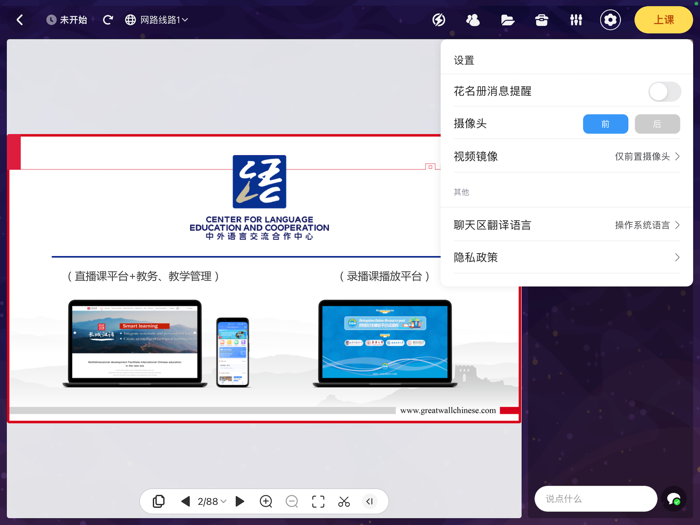This screenshot has width=700, height=525.
Task: Click the blue laptop screenshot on slide
Action: click(x=385, y=343)
